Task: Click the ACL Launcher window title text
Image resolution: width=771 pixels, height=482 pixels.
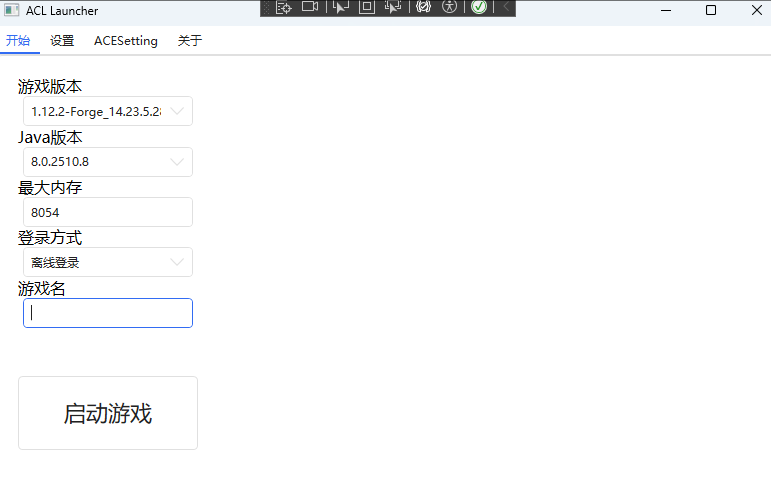Action: 62,11
